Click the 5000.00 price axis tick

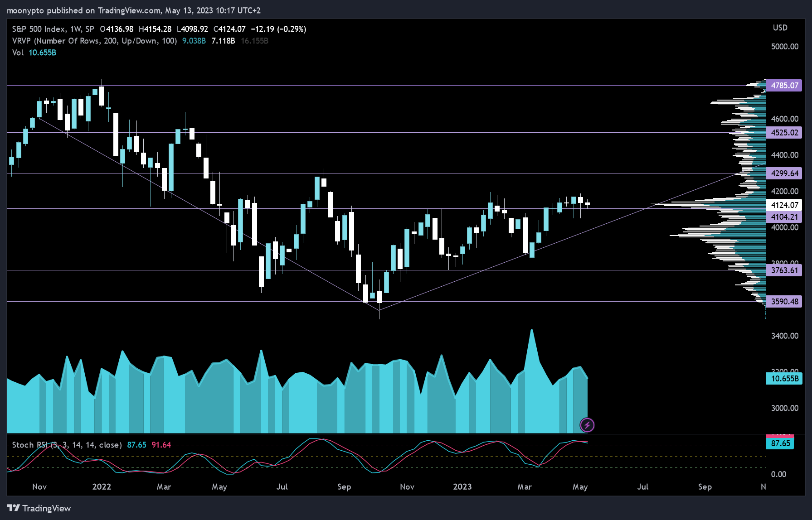[x=784, y=46]
